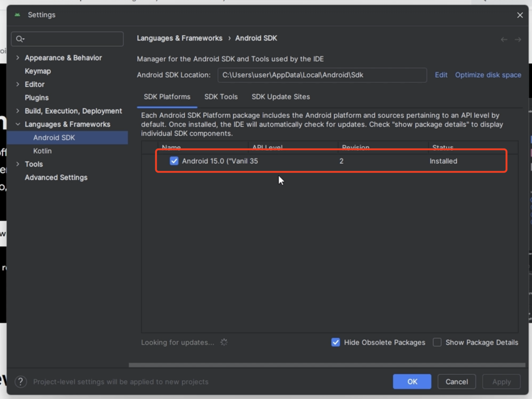Sort by the API Level column header
Screen dimensions: 532x399
click(267, 148)
